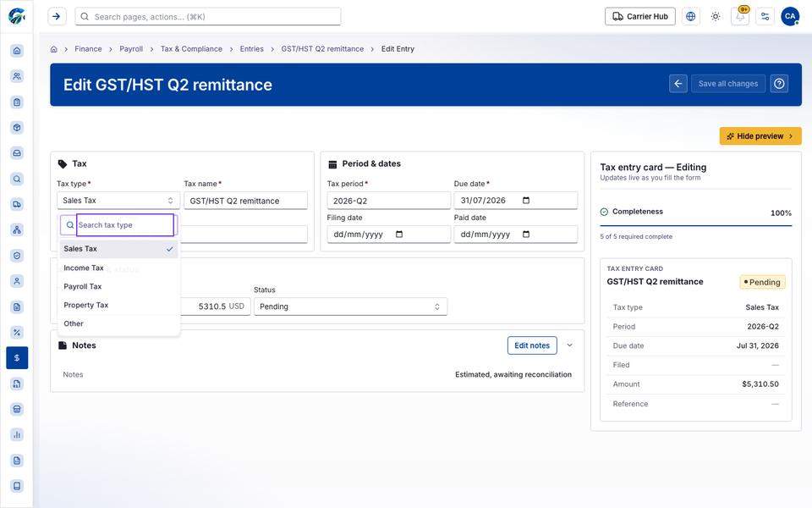Open the notifications bell

(x=741, y=17)
